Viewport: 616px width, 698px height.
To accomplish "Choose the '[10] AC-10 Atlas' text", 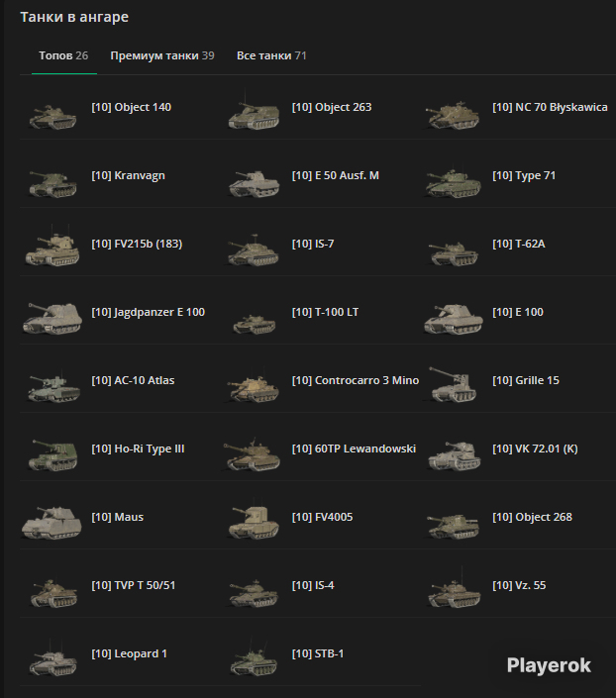I will (133, 380).
